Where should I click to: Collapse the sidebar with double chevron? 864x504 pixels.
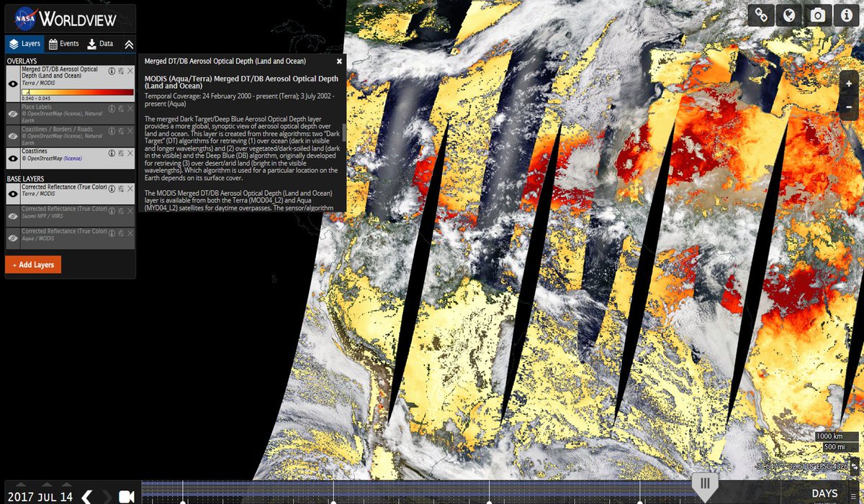point(129,44)
